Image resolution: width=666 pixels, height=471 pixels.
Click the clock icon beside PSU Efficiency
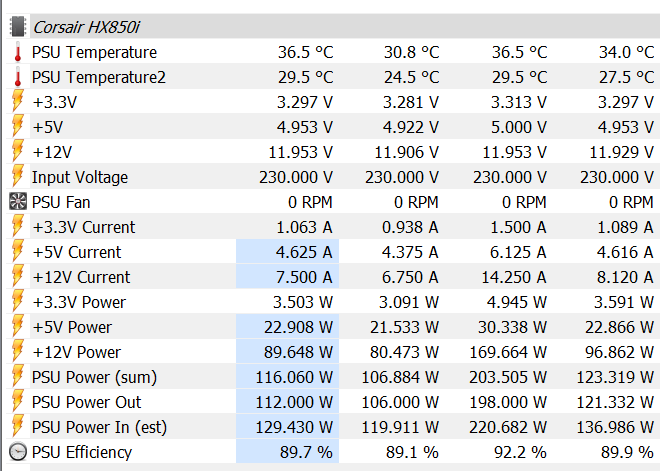point(18,452)
